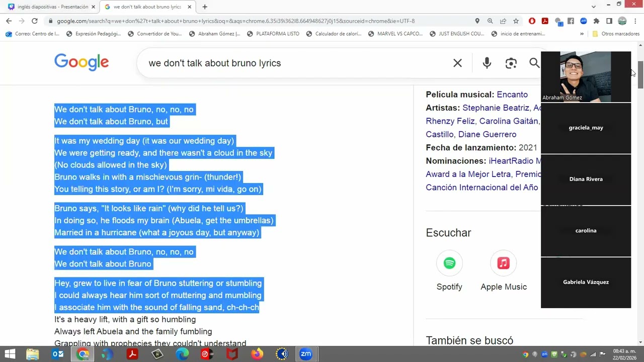Open the taskbar clock and date
The height and width of the screenshot is (362, 644).
[x=623, y=354]
